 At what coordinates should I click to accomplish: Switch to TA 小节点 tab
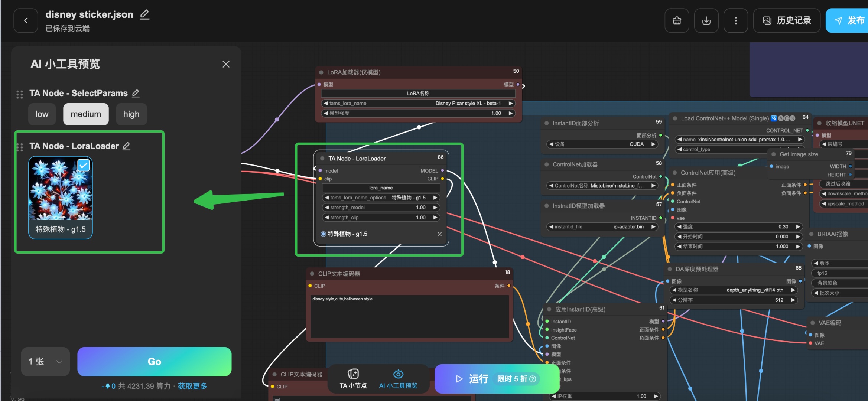(353, 379)
